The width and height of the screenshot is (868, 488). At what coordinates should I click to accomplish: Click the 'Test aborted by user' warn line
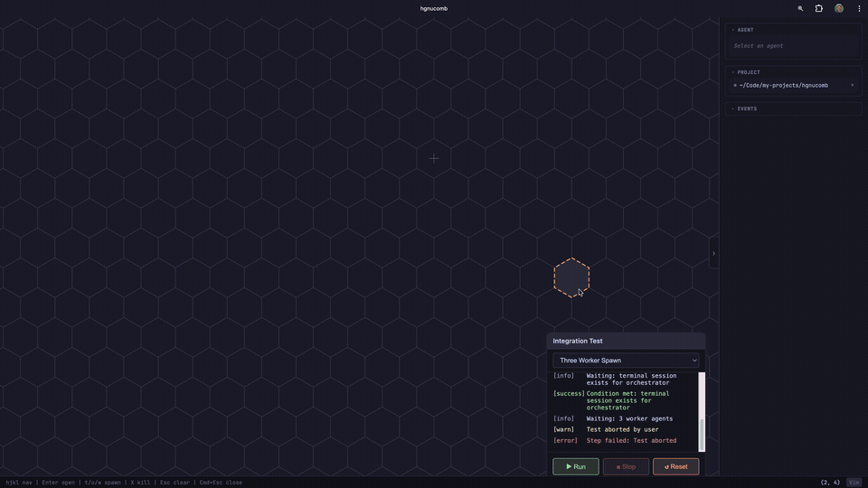[x=622, y=429]
